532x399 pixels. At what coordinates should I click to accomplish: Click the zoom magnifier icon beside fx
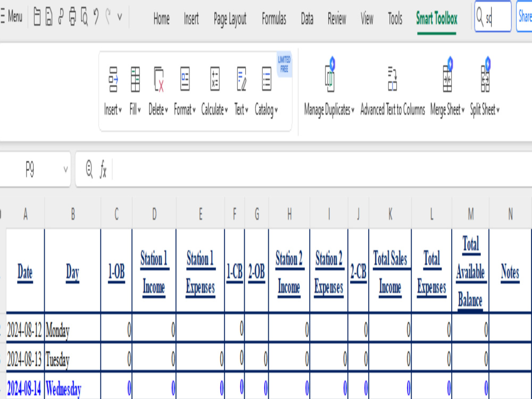point(89,169)
